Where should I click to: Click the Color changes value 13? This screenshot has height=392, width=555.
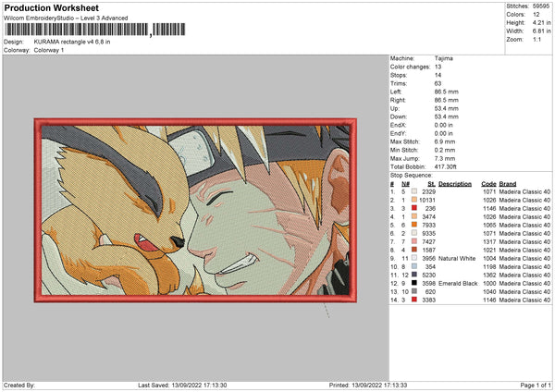coord(438,67)
